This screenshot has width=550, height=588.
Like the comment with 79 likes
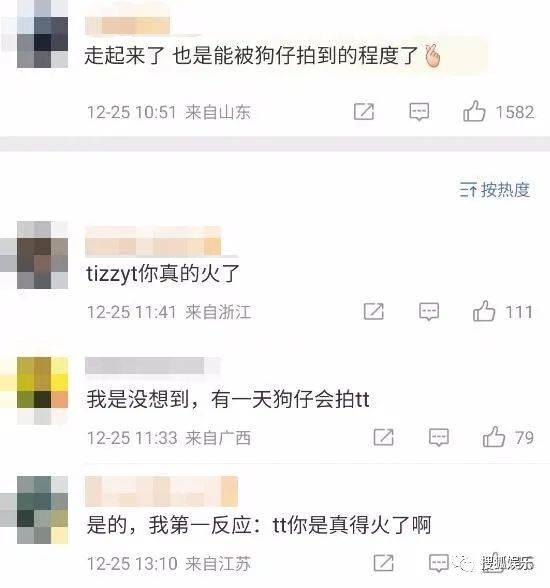click(x=493, y=437)
